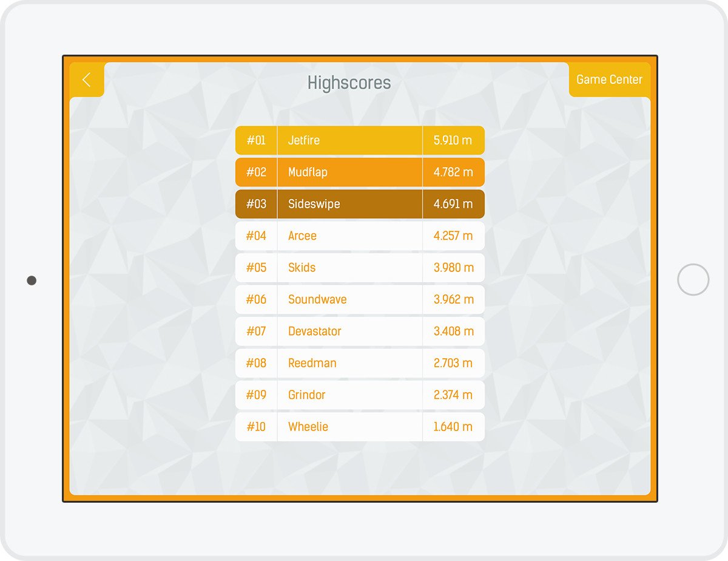Tap the iPad front camera dot
The height and width of the screenshot is (561, 728).
[x=32, y=280]
